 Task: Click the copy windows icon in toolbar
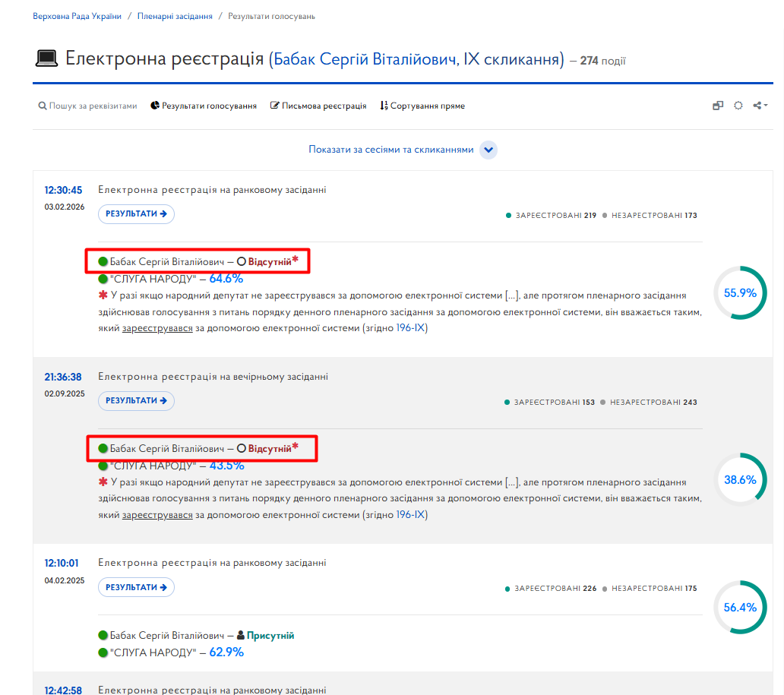718,106
